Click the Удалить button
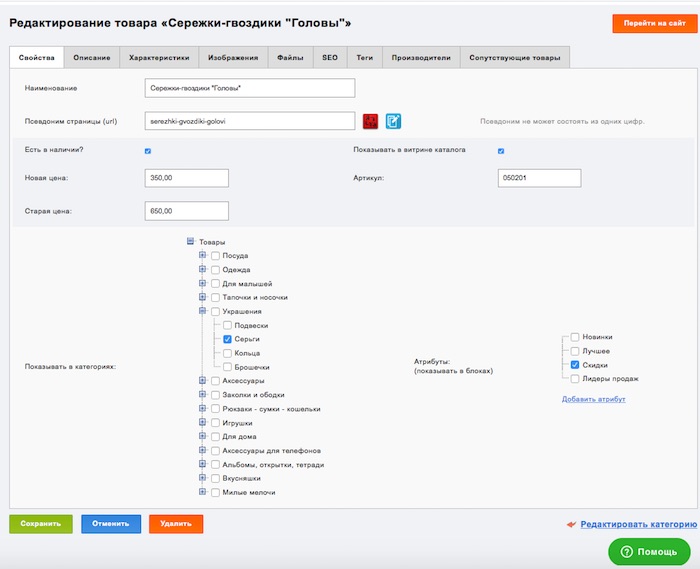 point(176,524)
